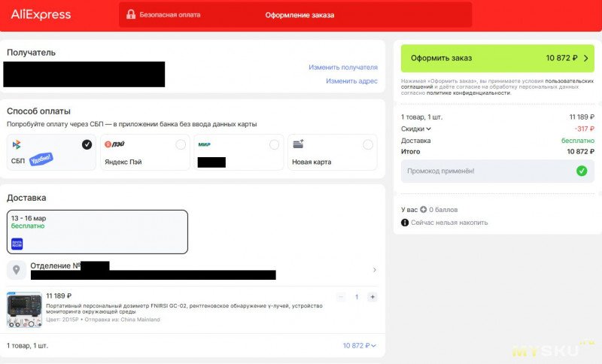Click the location pin icon near pickup office
This screenshot has height=364, width=602.
[x=17, y=269]
